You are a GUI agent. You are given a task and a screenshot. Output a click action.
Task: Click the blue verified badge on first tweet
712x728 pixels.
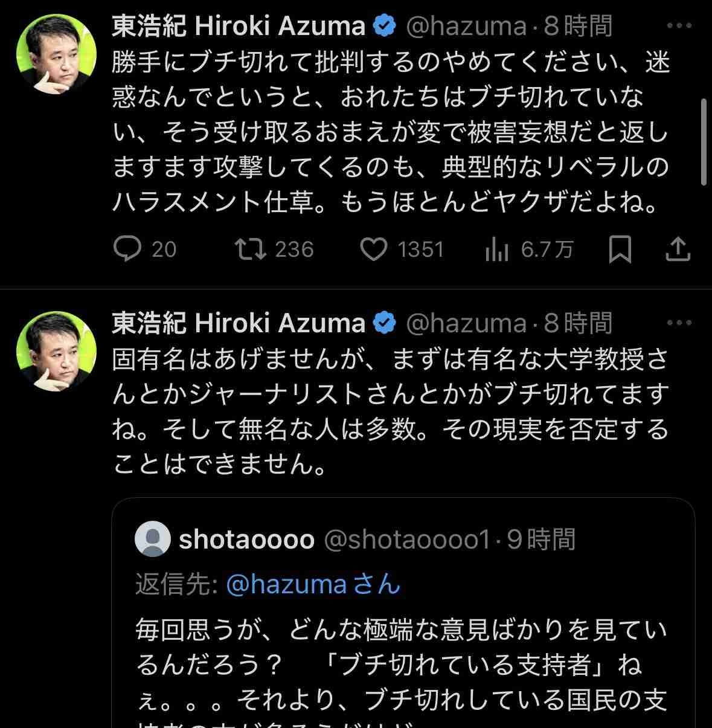385,26
